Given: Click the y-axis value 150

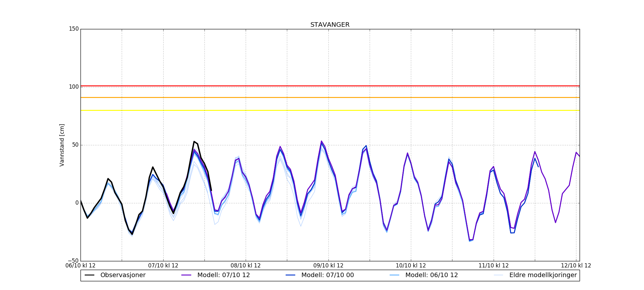Looking at the screenshot, I should pos(74,29).
